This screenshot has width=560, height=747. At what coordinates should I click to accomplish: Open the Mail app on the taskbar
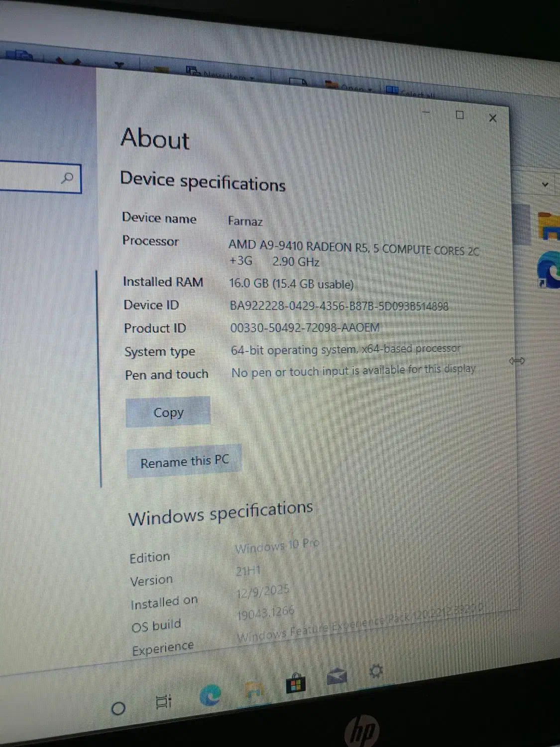click(337, 677)
